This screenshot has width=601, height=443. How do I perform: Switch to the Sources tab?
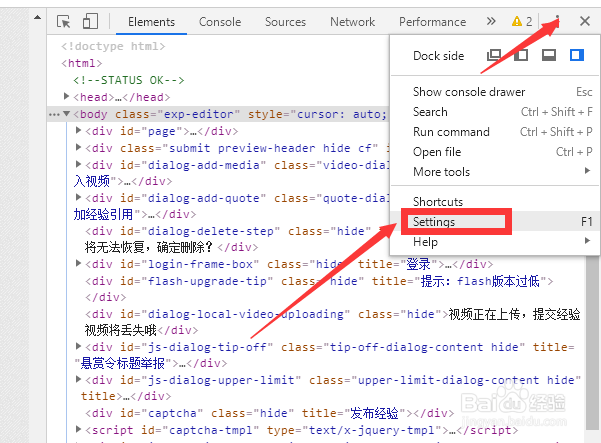[285, 22]
